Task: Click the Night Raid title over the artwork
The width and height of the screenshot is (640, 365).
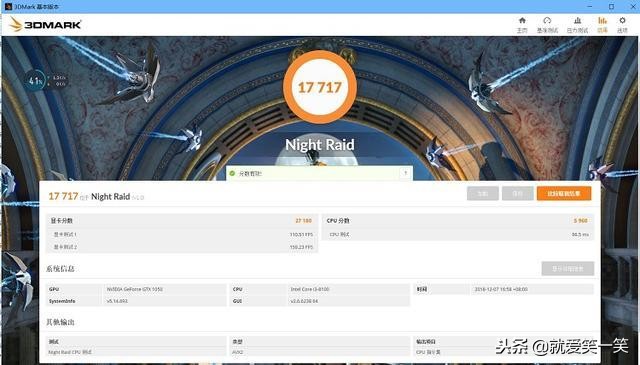Action: [320, 145]
